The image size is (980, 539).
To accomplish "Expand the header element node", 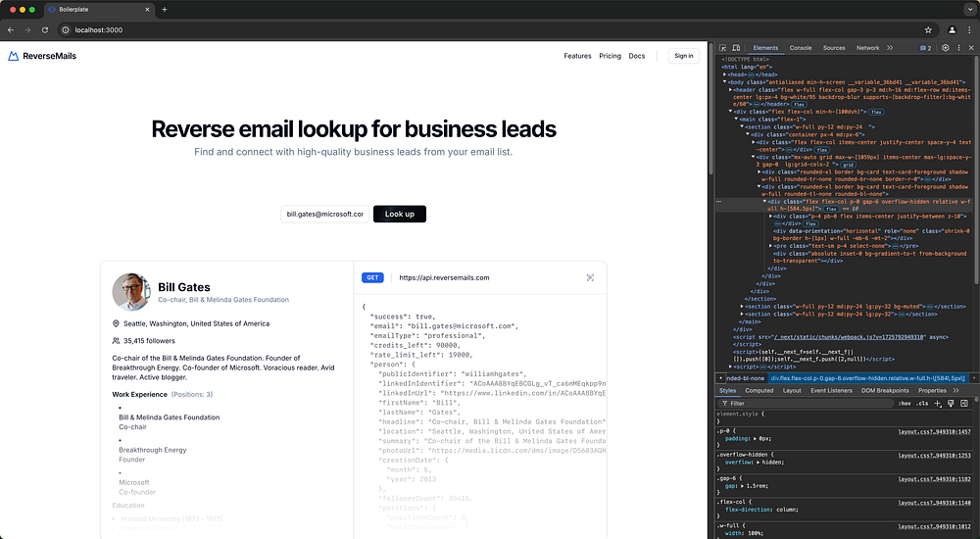I will point(731,89).
